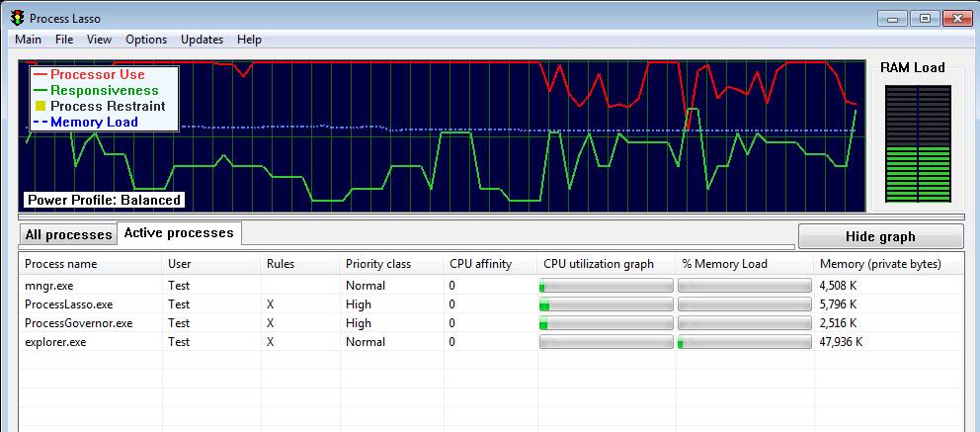Image resolution: width=980 pixels, height=432 pixels.
Task: Select the Active processes tab
Action: (x=179, y=233)
